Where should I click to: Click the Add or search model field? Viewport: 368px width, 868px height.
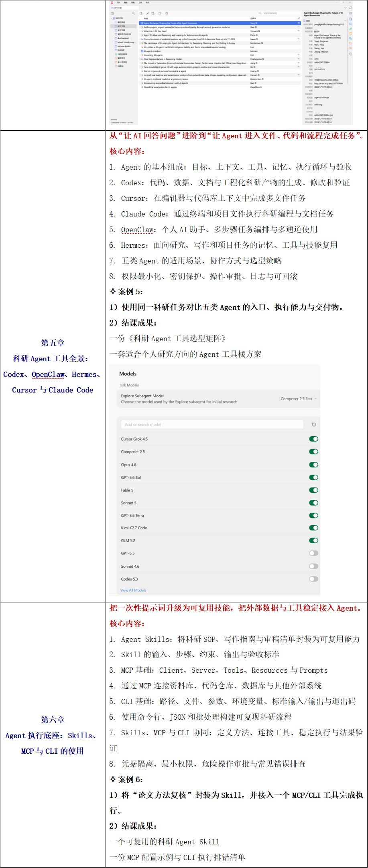point(212,425)
